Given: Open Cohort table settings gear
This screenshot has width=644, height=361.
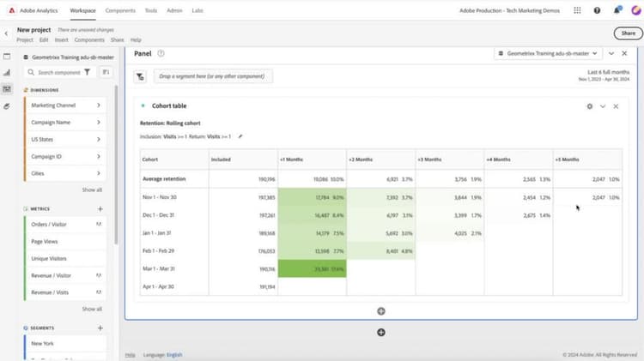Looking at the screenshot, I should coord(589,106).
